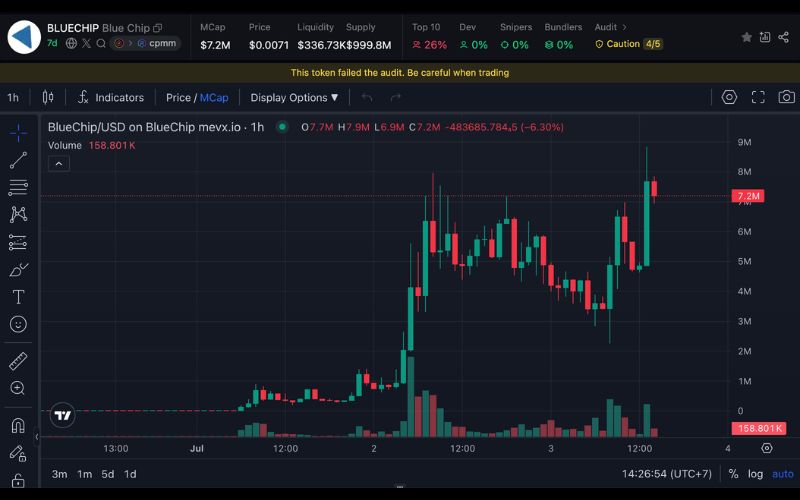Click the green market status dot
The width and height of the screenshot is (800, 500).
282,127
